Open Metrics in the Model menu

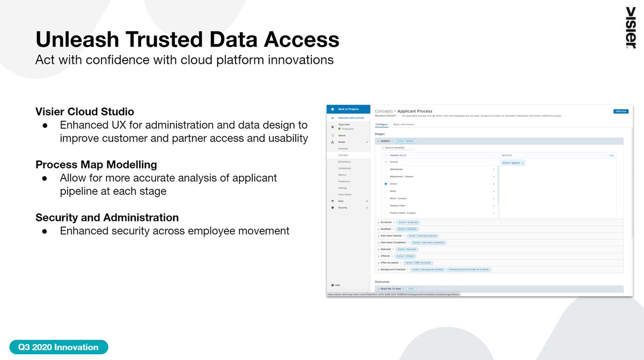(x=342, y=175)
